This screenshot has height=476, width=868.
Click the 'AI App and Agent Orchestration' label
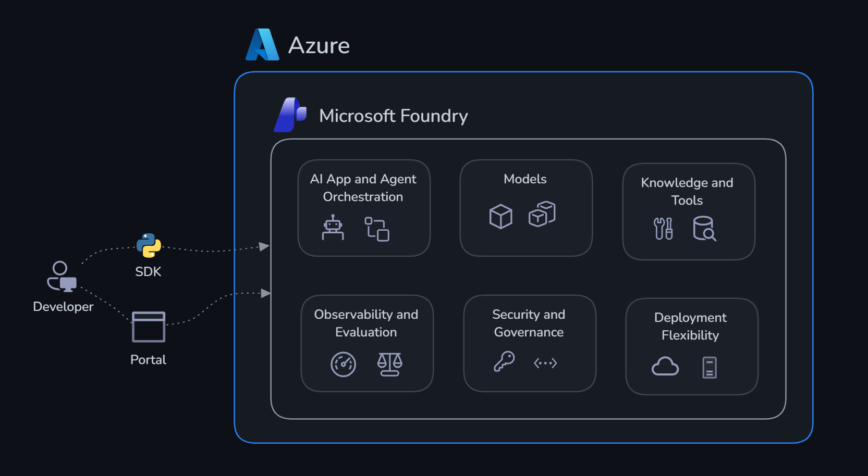(363, 188)
